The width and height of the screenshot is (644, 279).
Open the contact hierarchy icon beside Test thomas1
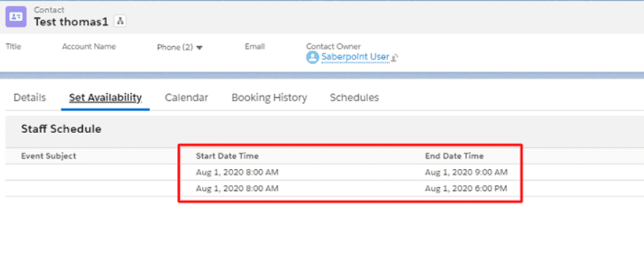click(x=120, y=22)
